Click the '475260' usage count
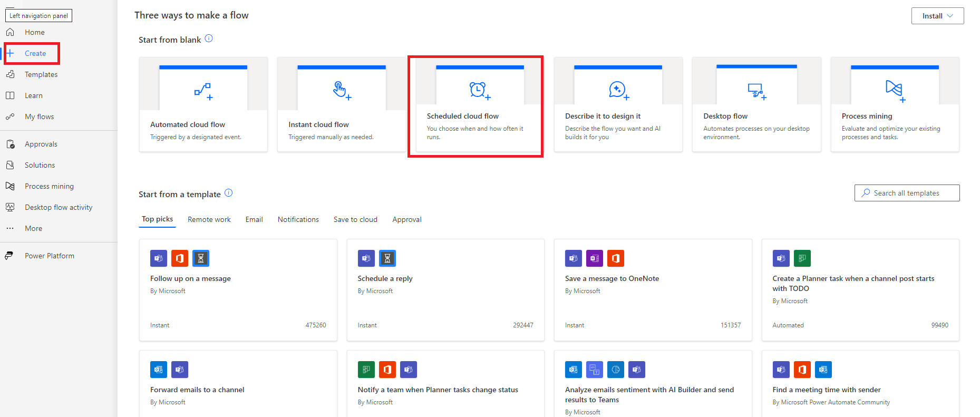Image resolution: width=980 pixels, height=417 pixels. (x=316, y=325)
